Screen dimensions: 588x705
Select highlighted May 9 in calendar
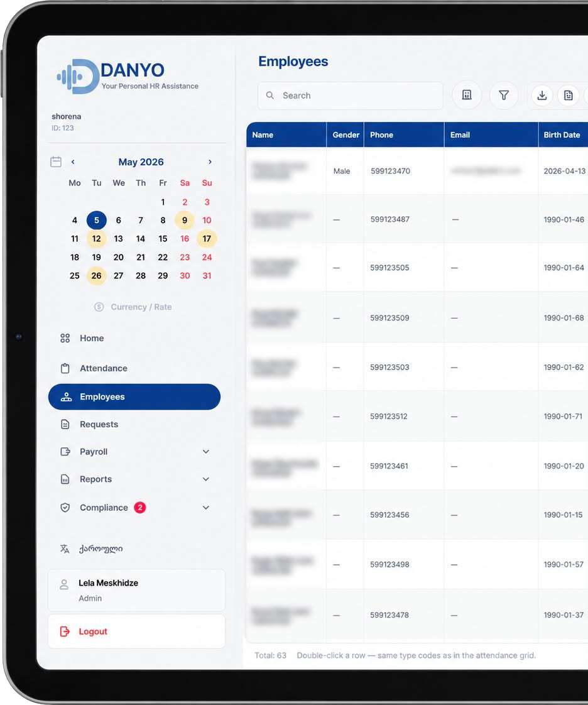(184, 221)
